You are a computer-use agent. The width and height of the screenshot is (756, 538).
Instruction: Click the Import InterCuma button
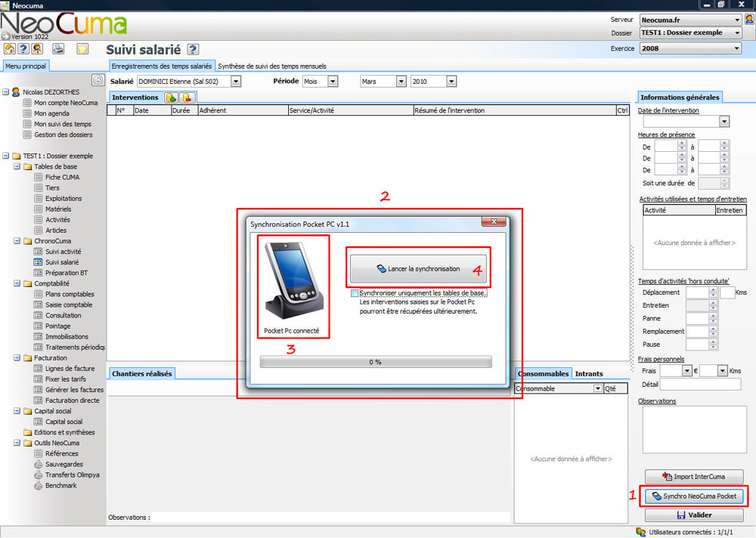pos(694,476)
